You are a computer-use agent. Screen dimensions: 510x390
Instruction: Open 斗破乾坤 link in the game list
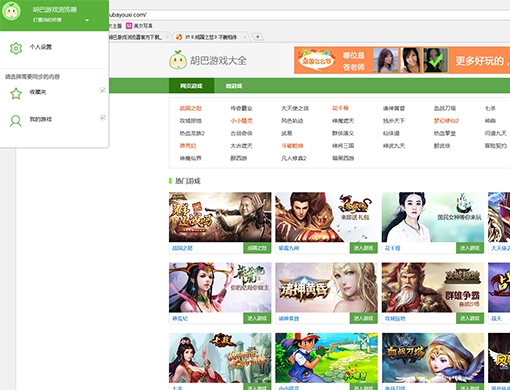pos(292,146)
